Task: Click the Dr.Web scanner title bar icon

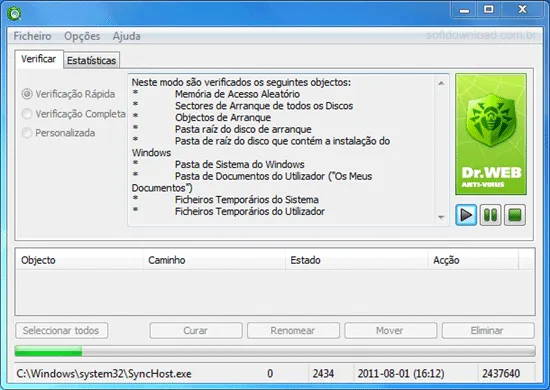Action: point(14,13)
